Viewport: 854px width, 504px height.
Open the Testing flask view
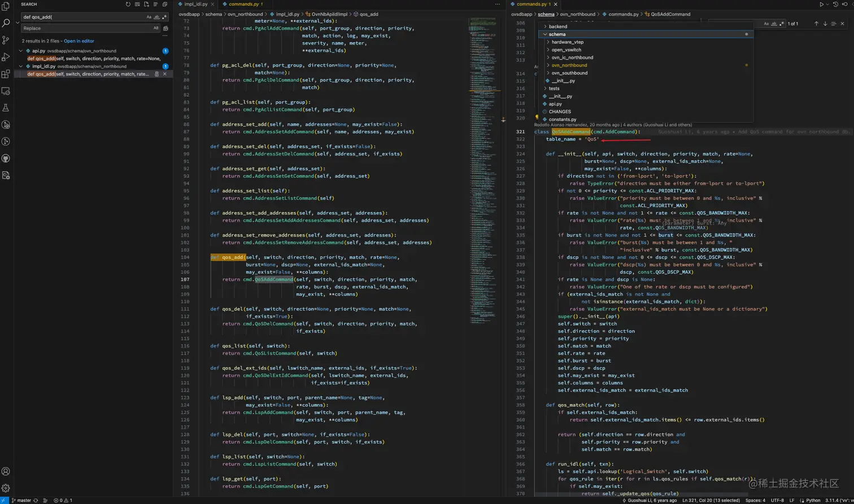click(x=6, y=108)
